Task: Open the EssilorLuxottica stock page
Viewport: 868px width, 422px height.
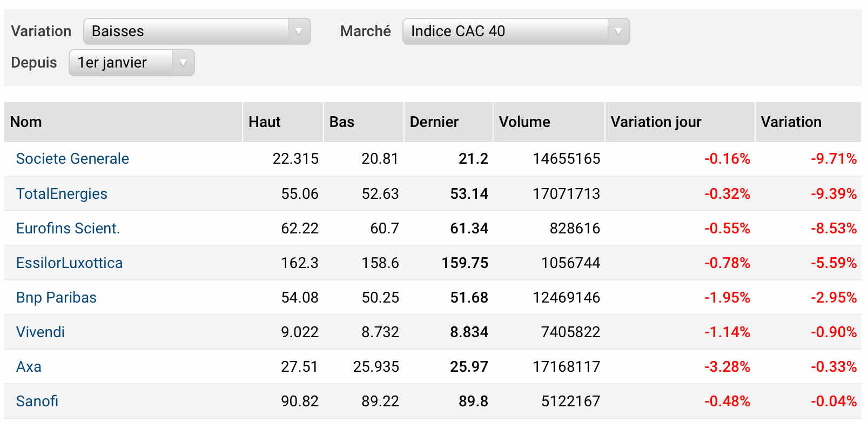Action: point(69,263)
